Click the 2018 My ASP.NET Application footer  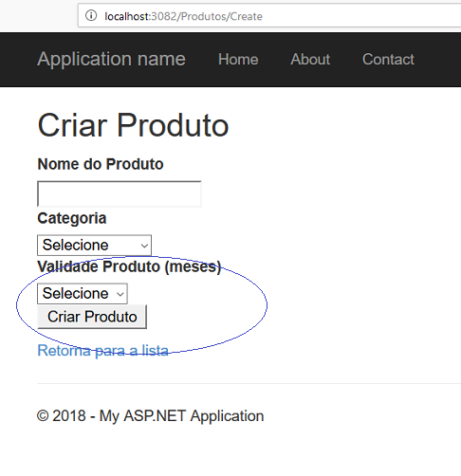[x=150, y=416]
